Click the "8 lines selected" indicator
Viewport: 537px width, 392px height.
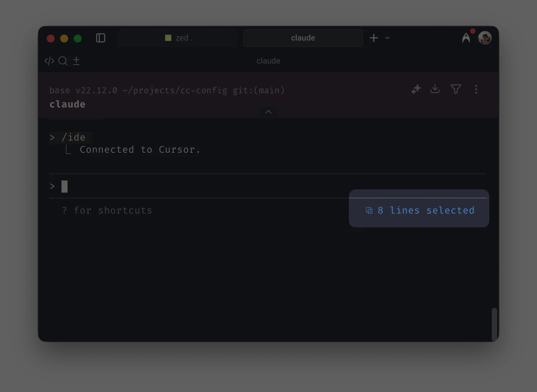pyautogui.click(x=420, y=210)
